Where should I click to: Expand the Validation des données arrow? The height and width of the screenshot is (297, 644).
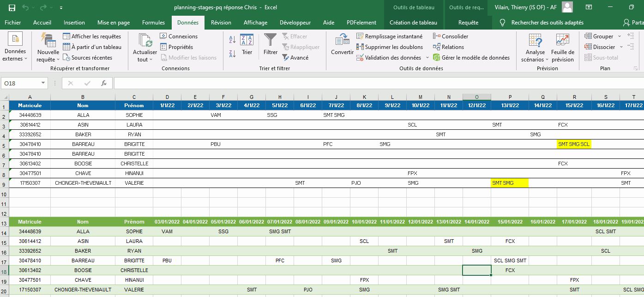coord(427,58)
